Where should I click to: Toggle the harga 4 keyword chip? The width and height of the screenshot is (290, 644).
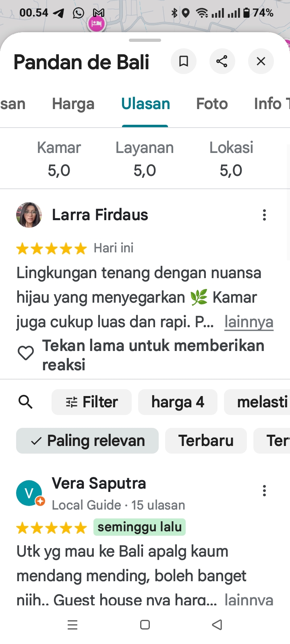coord(178,402)
